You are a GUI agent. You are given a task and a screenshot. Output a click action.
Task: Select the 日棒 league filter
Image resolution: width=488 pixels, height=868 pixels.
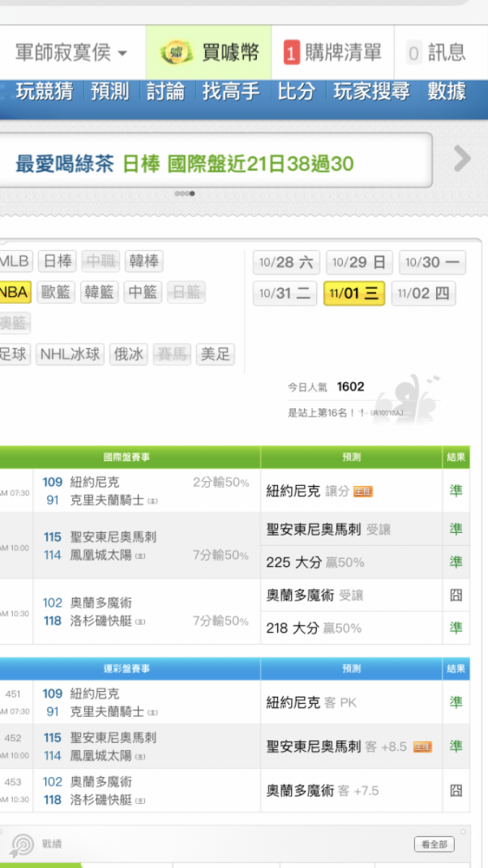57,261
